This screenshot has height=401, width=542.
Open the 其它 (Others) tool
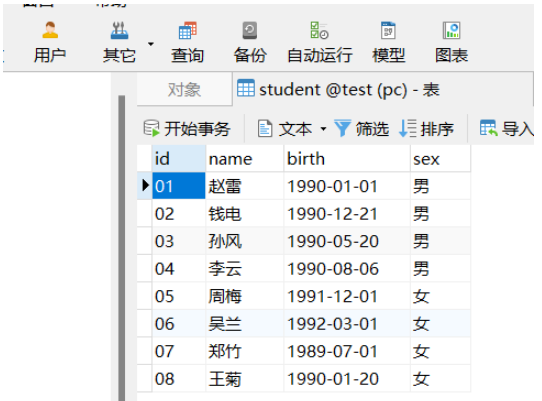coord(119,42)
